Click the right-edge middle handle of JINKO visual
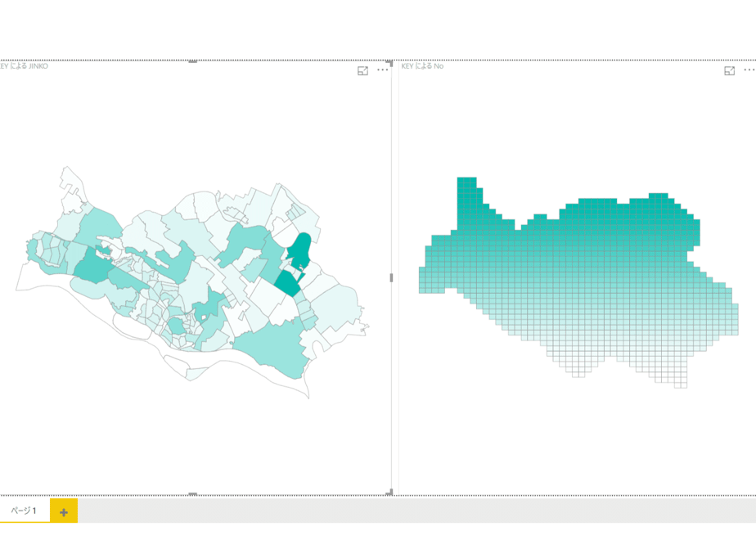The width and height of the screenshot is (756, 540). pos(391,277)
